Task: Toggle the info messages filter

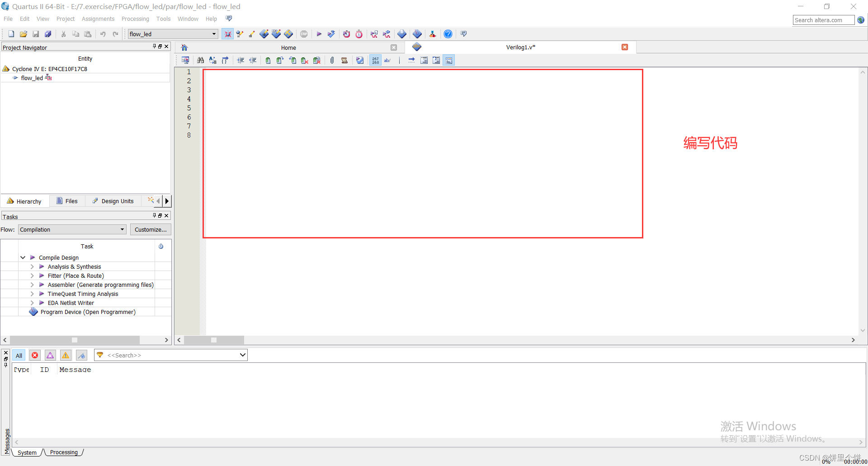Action: [81, 355]
